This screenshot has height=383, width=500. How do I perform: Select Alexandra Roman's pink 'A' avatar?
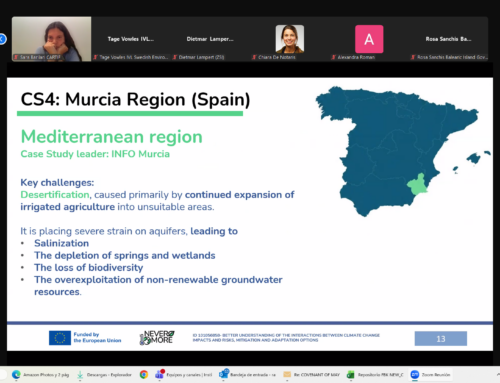[x=369, y=39]
